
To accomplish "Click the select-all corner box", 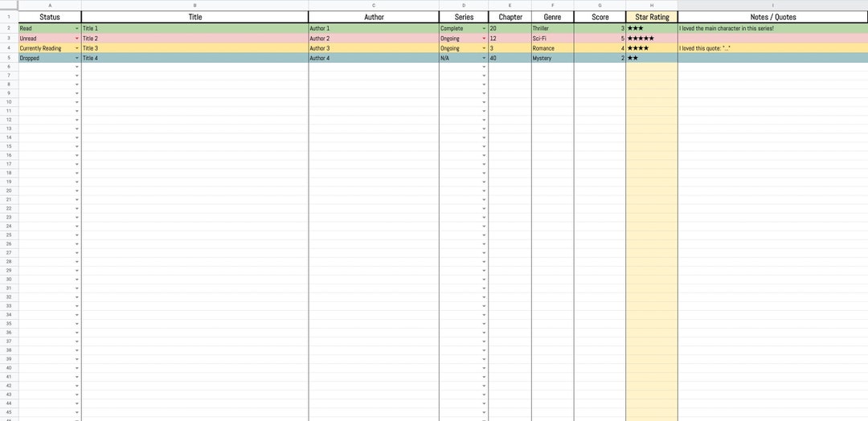I will click(x=9, y=5).
